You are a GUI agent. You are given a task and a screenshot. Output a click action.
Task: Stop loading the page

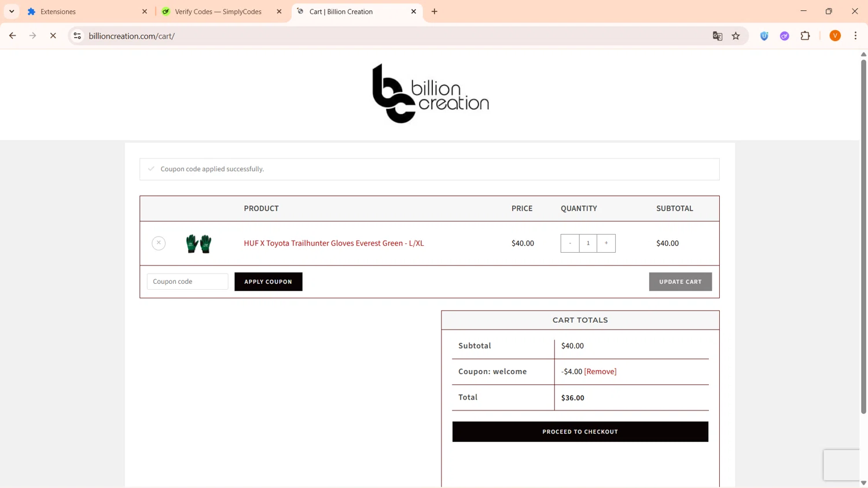pos(53,36)
